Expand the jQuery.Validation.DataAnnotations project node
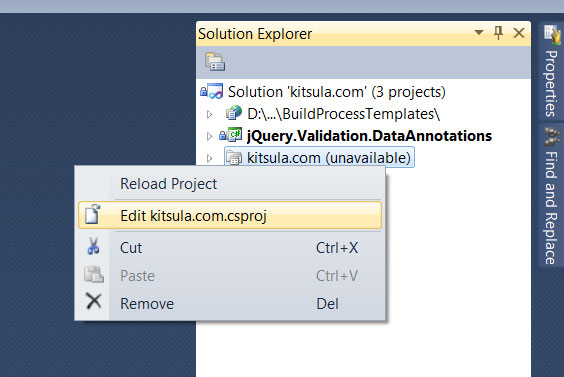564x377 pixels. (209, 136)
